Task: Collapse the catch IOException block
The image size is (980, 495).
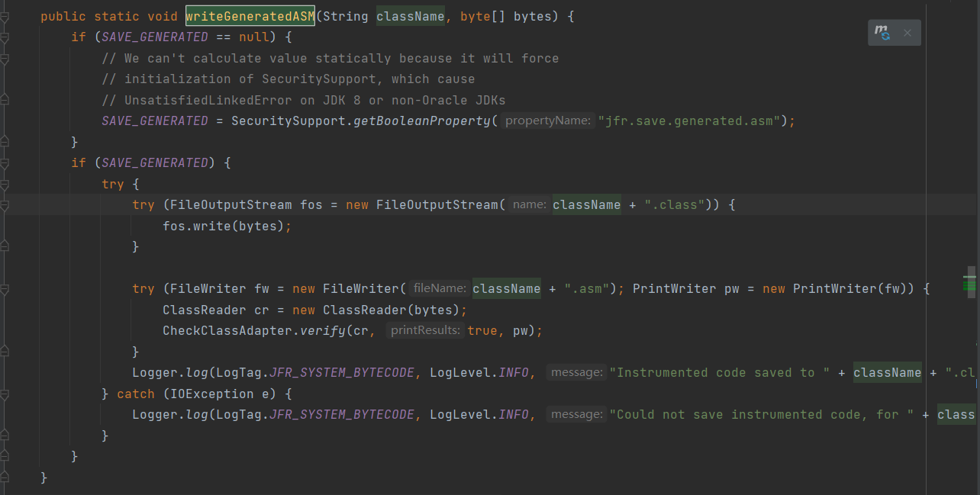Action: 4,394
